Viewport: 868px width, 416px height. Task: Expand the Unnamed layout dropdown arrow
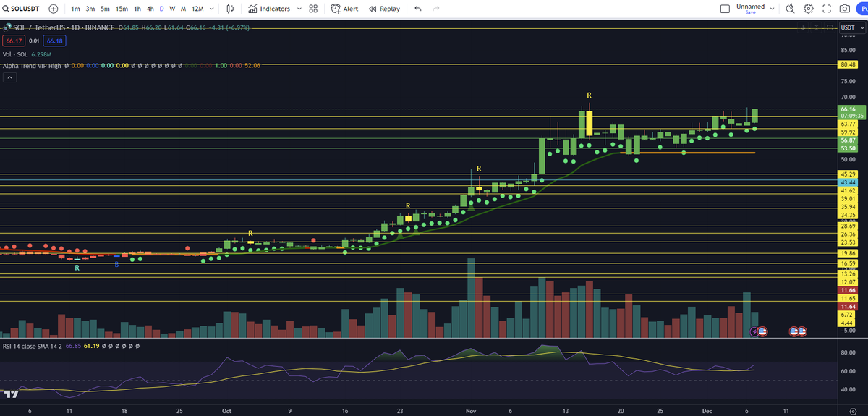(772, 9)
